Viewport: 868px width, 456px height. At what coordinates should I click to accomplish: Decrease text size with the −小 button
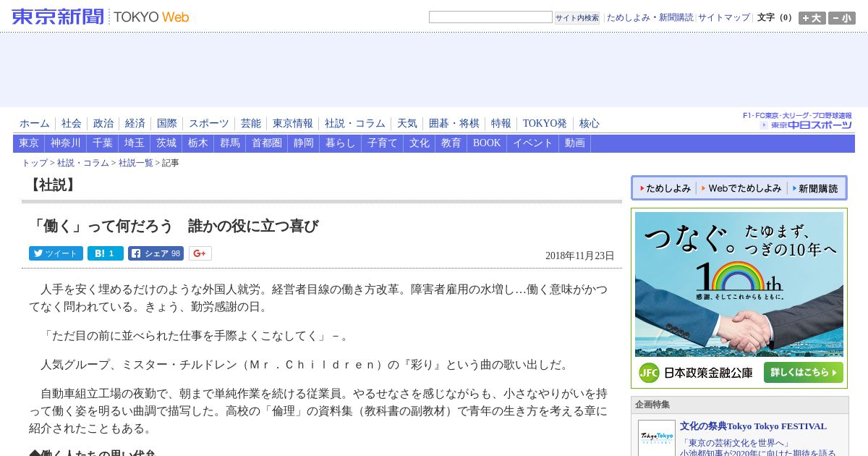pyautogui.click(x=841, y=18)
